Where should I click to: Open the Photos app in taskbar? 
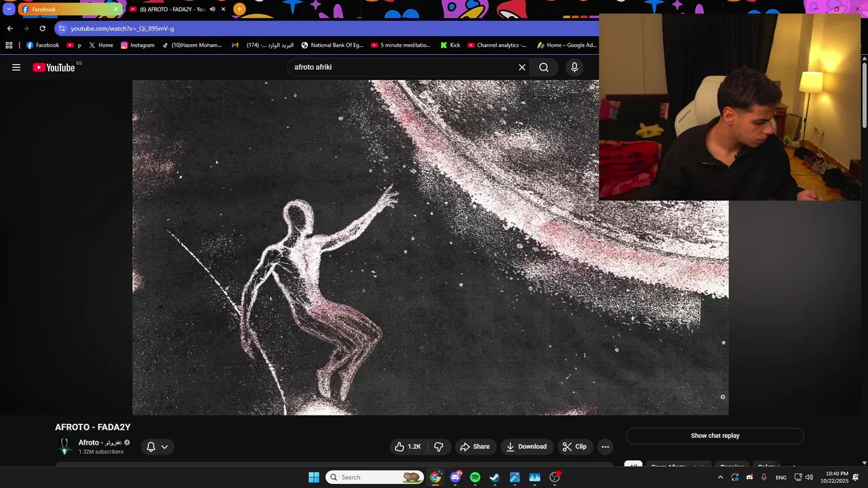[x=515, y=477]
